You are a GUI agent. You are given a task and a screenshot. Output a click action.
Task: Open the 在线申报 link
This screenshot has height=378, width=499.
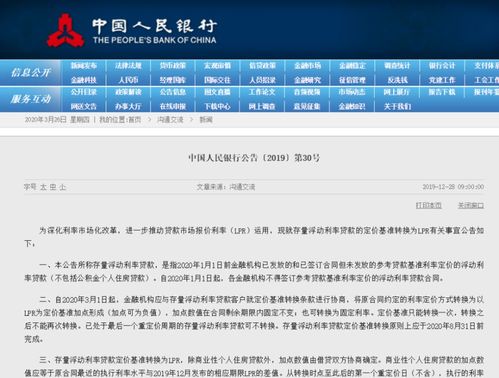pos(173,106)
